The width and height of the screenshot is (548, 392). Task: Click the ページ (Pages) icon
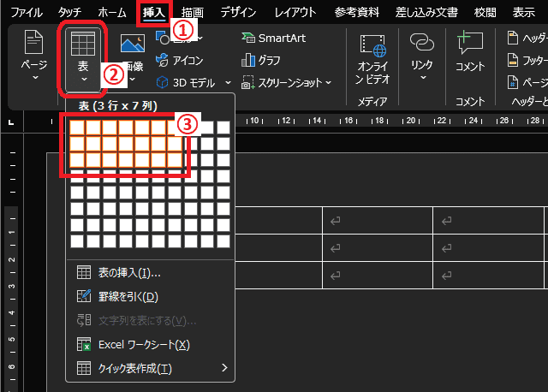(33, 48)
